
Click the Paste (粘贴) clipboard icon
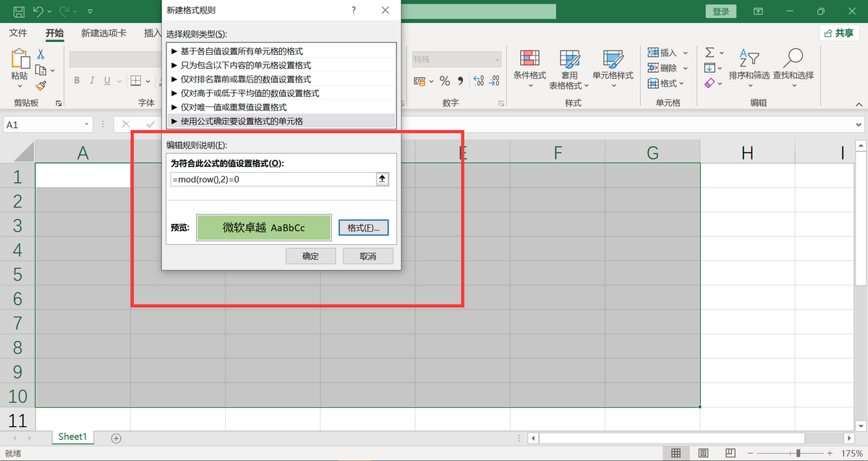(20, 60)
